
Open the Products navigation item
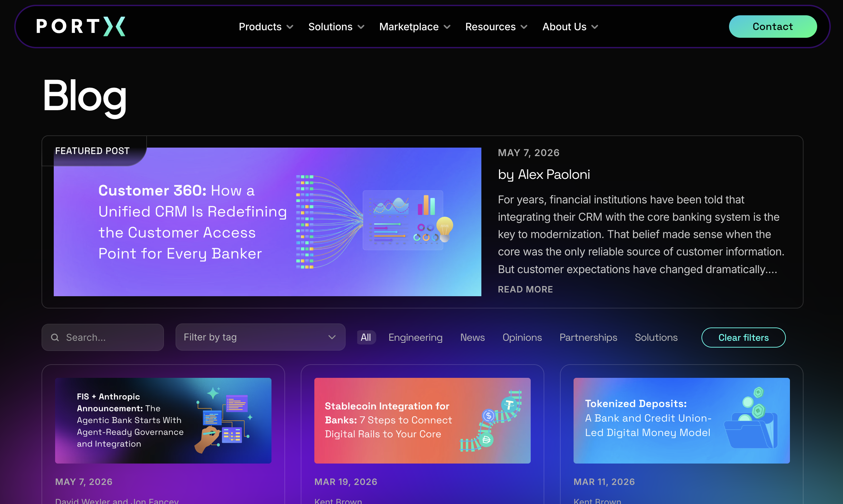(x=260, y=27)
